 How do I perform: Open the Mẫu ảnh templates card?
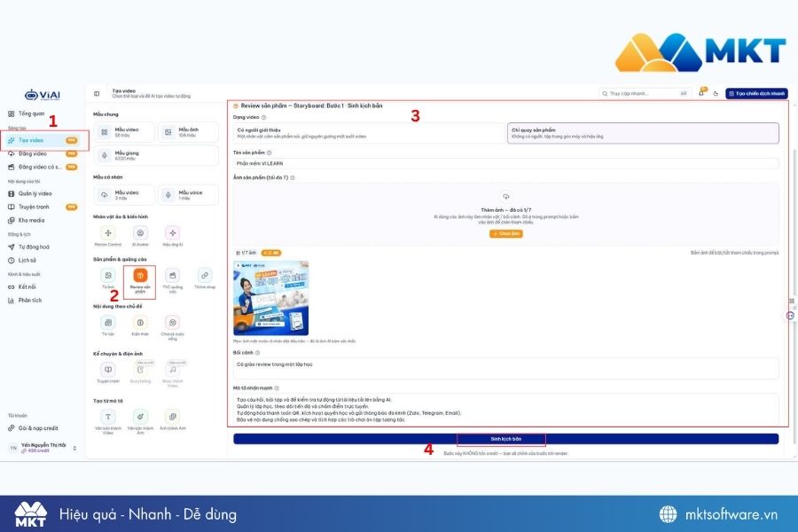(188, 132)
